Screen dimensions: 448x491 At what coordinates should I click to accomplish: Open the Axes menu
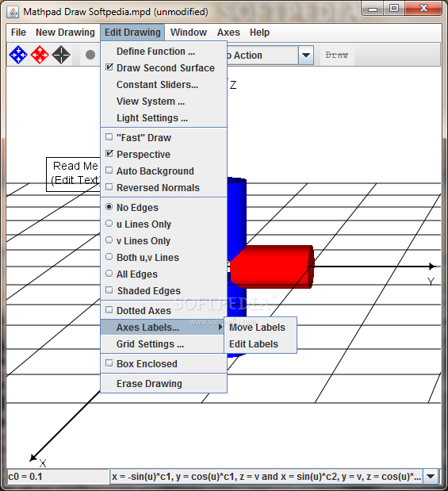tap(228, 33)
